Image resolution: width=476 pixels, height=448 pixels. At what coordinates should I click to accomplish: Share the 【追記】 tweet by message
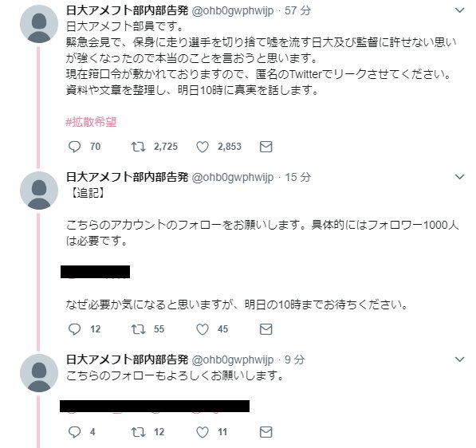[x=266, y=329]
